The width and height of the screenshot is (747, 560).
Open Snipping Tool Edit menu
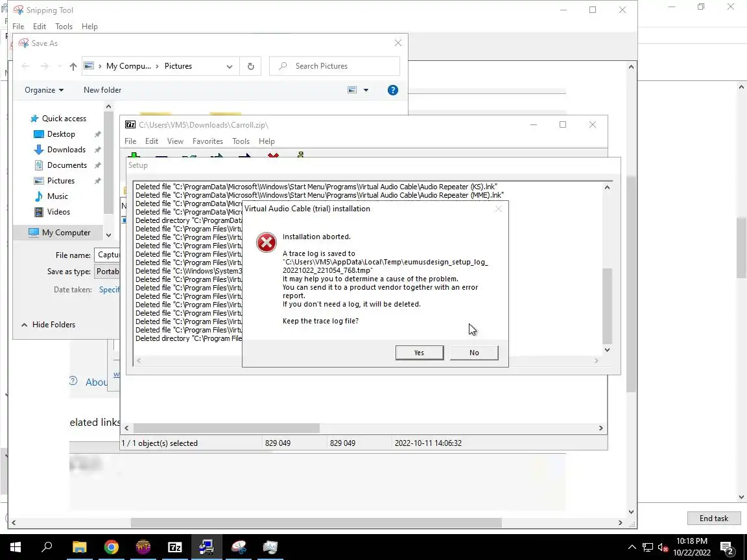point(40,26)
